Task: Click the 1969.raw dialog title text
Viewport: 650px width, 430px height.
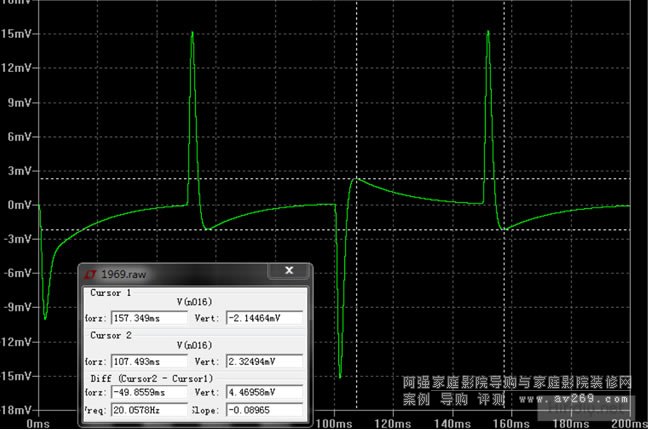Action: click(x=120, y=273)
